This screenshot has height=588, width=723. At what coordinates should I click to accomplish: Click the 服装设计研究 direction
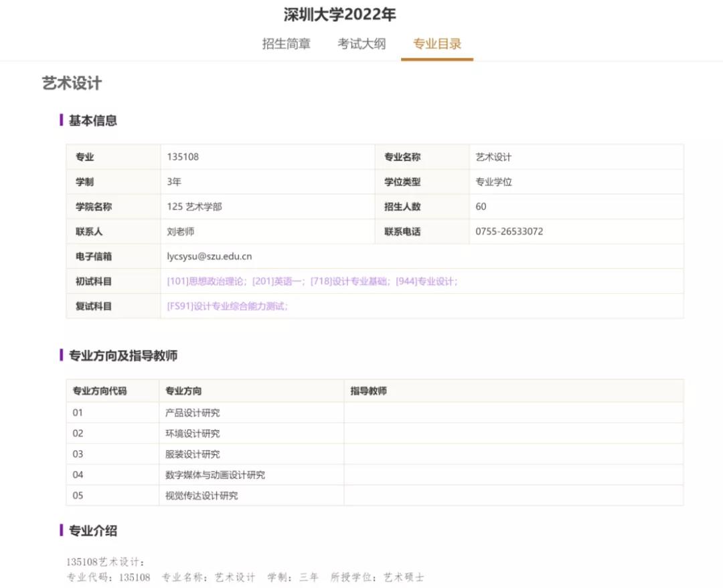[x=193, y=454]
